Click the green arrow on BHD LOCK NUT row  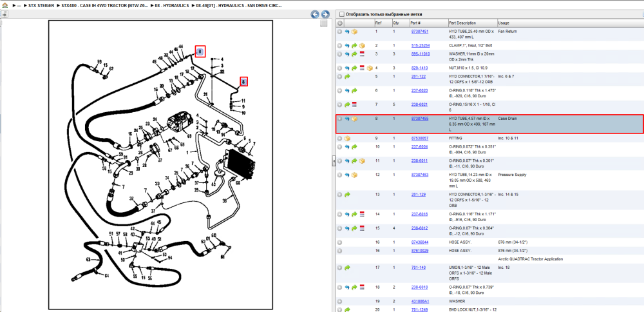(347, 309)
